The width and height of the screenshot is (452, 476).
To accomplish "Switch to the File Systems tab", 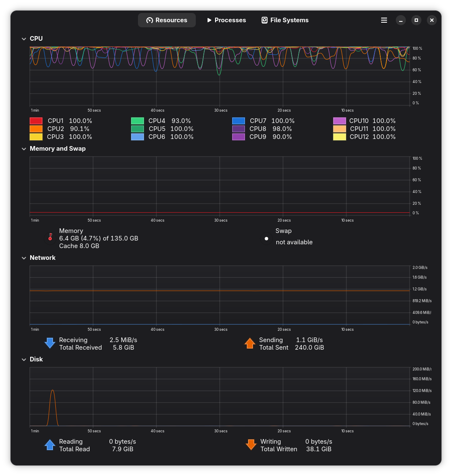I will click(285, 20).
